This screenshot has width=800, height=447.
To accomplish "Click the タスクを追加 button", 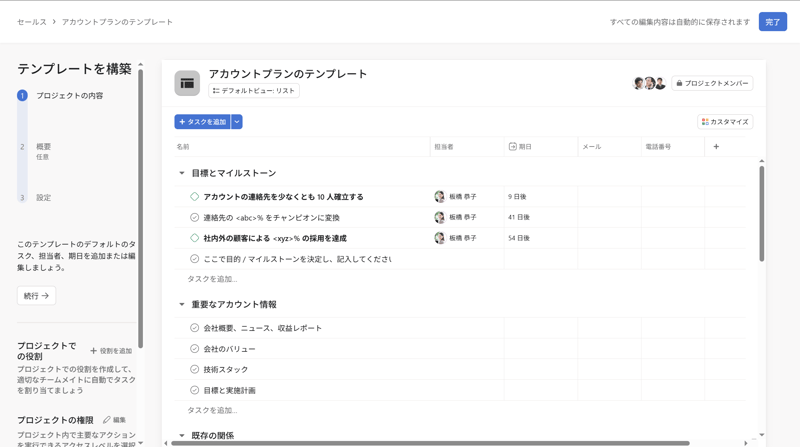I will coord(203,121).
